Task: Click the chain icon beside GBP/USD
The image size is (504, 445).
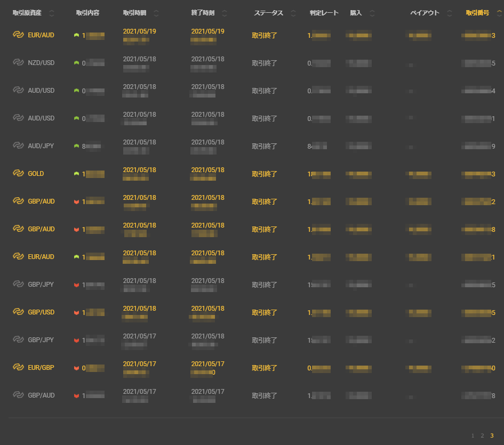Action: (x=19, y=312)
